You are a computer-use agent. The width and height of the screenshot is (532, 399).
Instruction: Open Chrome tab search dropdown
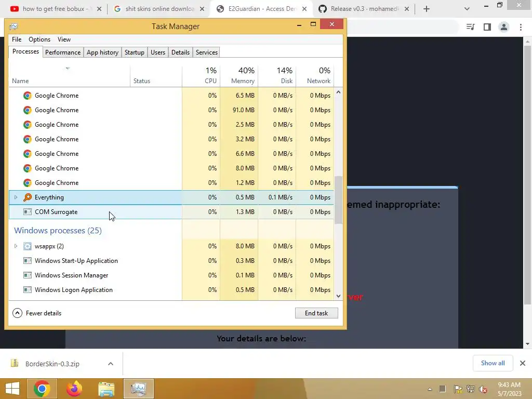[467, 9]
